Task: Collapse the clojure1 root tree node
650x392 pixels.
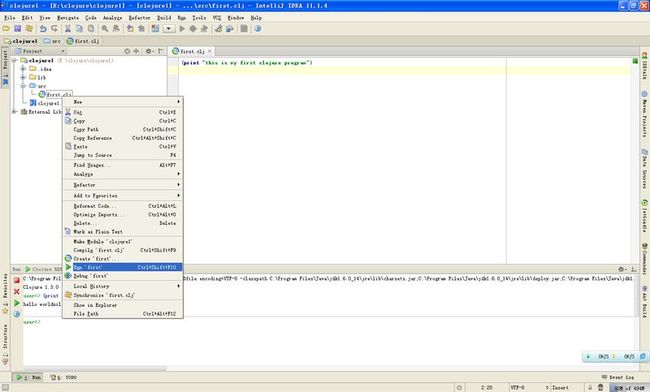Action: [x=15, y=60]
